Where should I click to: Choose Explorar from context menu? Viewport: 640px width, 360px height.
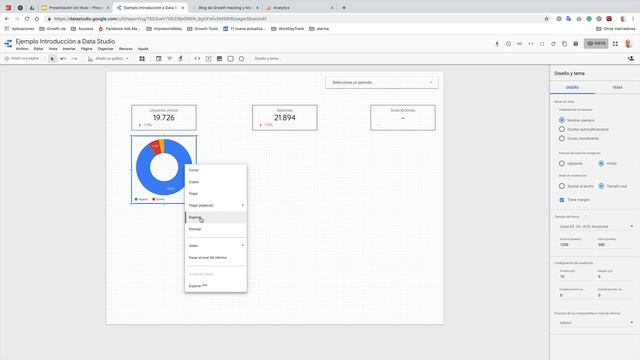point(216,286)
